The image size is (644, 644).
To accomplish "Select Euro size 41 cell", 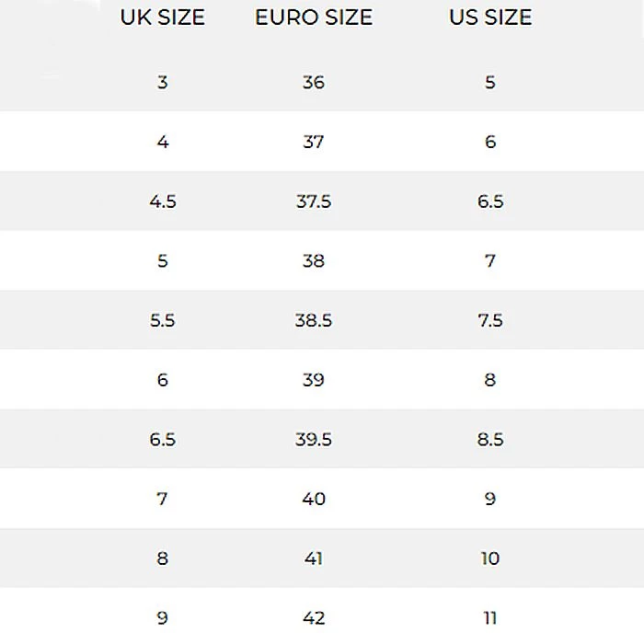I will pos(314,558).
